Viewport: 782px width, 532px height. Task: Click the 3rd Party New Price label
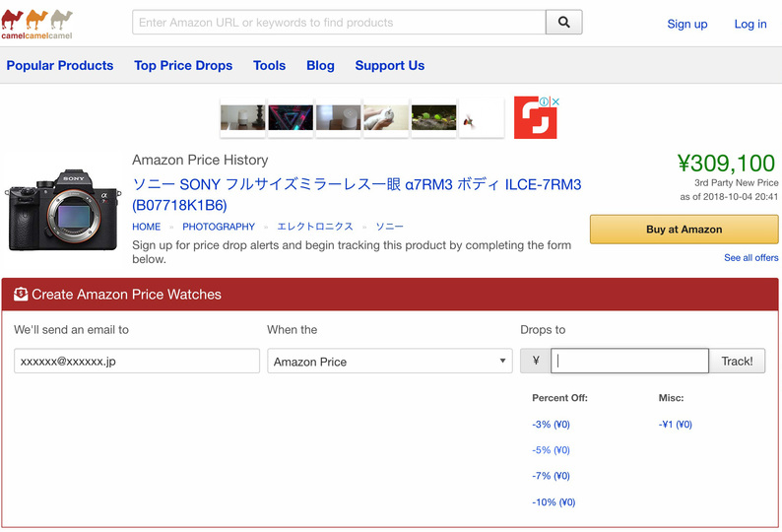[736, 182]
